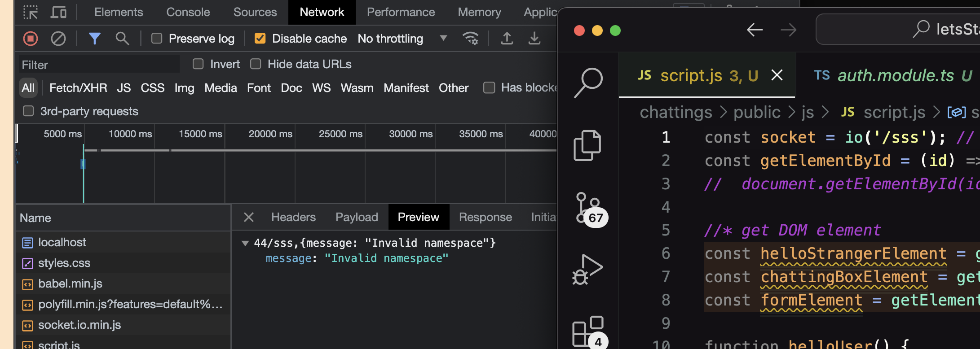Open the VS Code Explorer files icon

coord(587,145)
